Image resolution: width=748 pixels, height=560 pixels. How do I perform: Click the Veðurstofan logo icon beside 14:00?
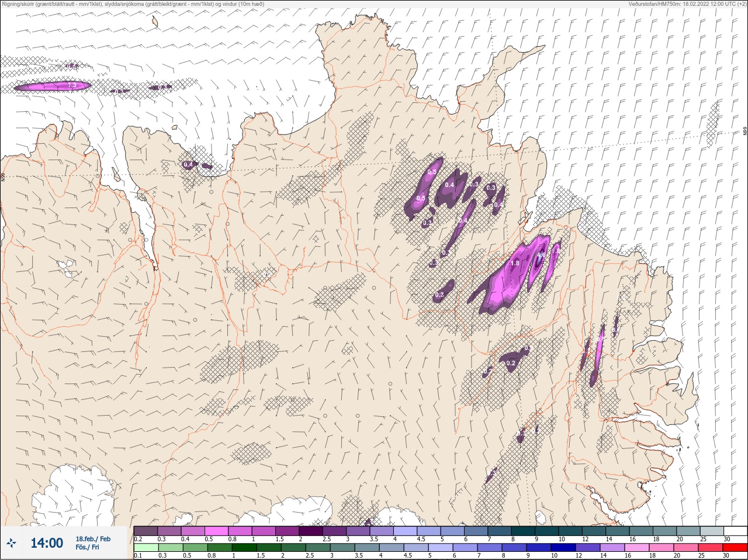click(12, 543)
